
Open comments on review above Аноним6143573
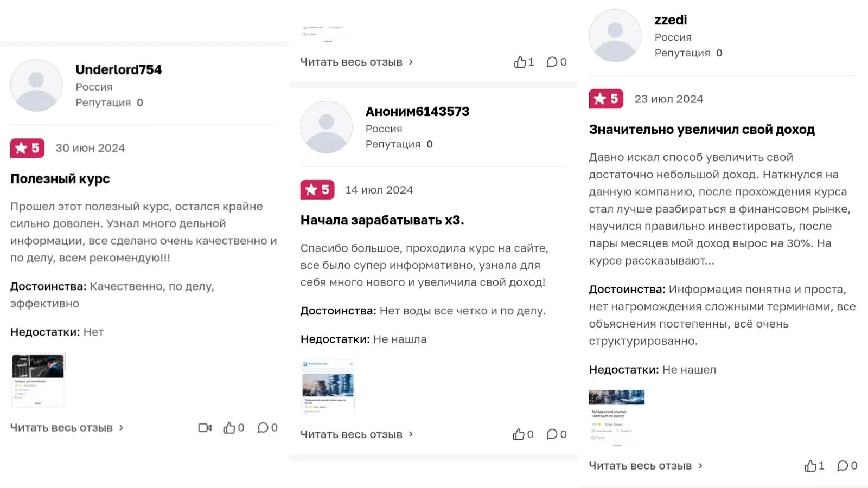point(557,62)
